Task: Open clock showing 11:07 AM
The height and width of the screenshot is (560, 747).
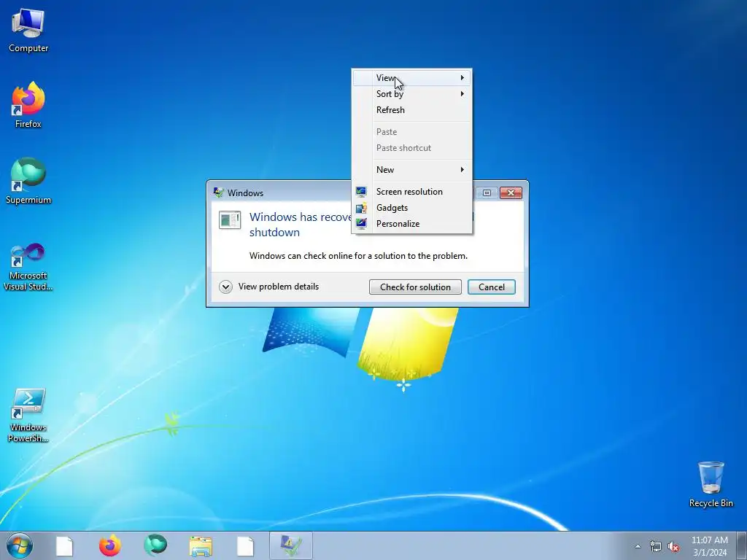Action: [x=710, y=546]
